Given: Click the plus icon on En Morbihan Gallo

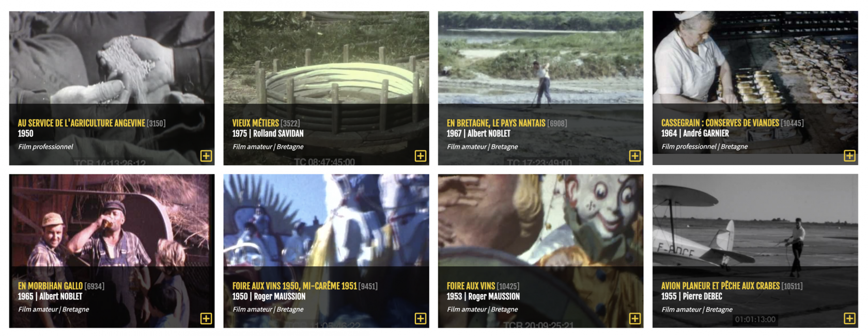Looking at the screenshot, I should click(206, 318).
